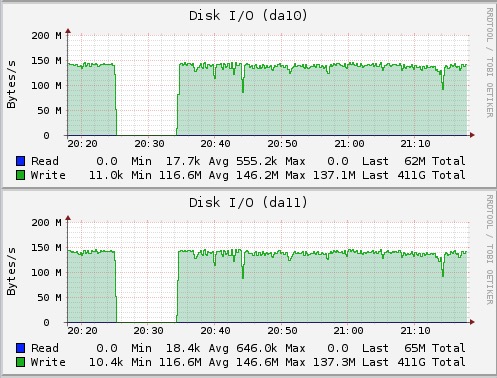Click the 21:00 time marker on da10 graph
Screen dimensions: 497x378
coord(349,144)
